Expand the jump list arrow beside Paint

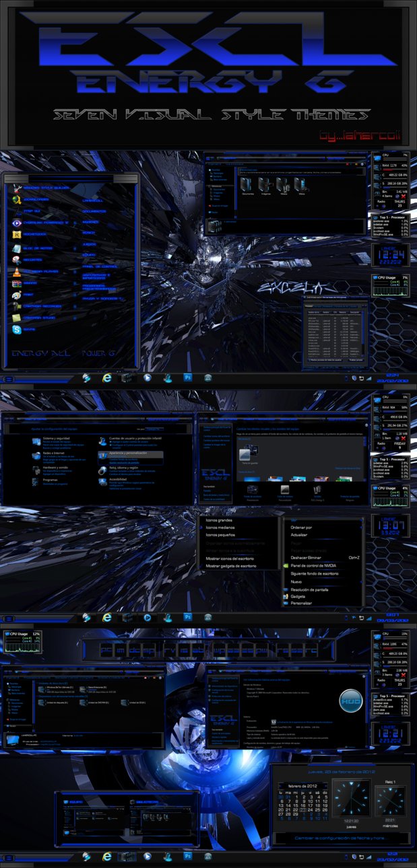coord(75,295)
